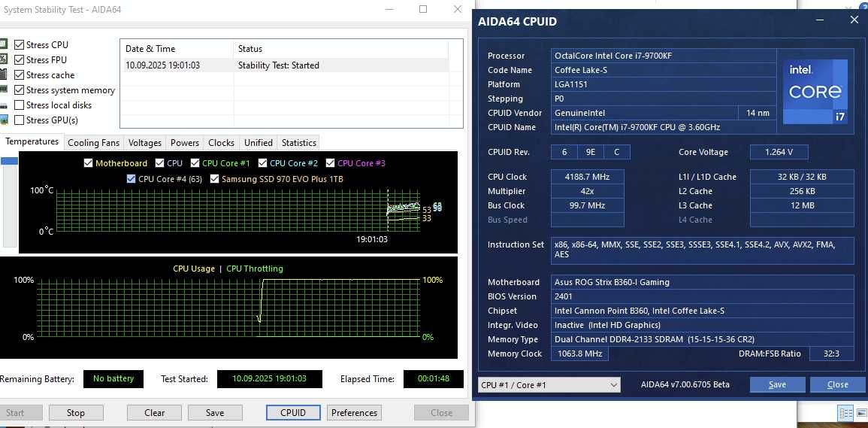The image size is (868, 428).
Task: Minimize the System Stability Test window
Action: coord(389,9)
